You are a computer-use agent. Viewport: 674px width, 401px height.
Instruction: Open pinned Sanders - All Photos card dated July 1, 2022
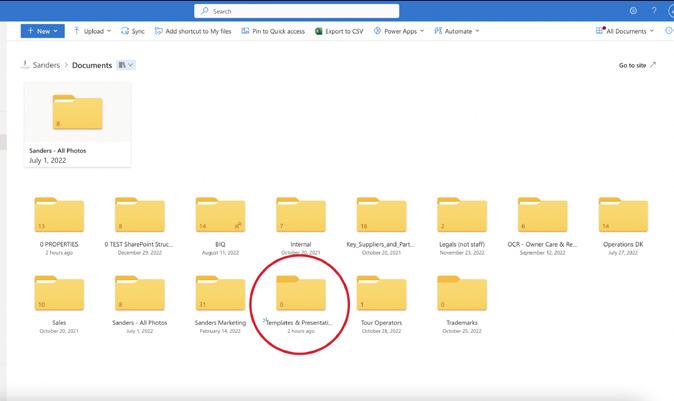77,124
